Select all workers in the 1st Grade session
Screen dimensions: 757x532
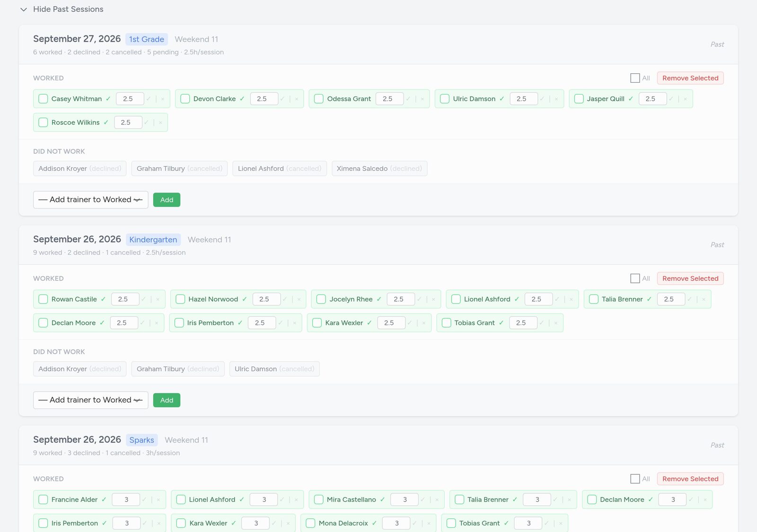click(635, 78)
